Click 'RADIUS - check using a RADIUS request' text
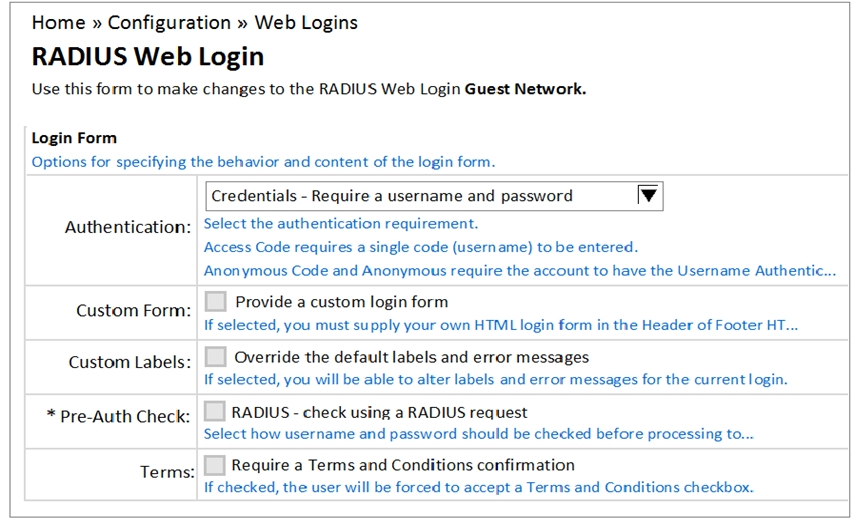 (379, 412)
